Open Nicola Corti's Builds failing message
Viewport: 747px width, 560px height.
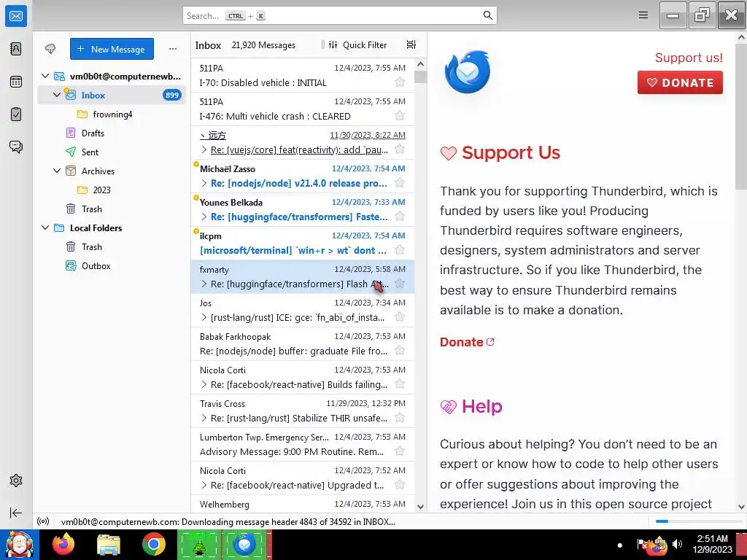coord(303,377)
